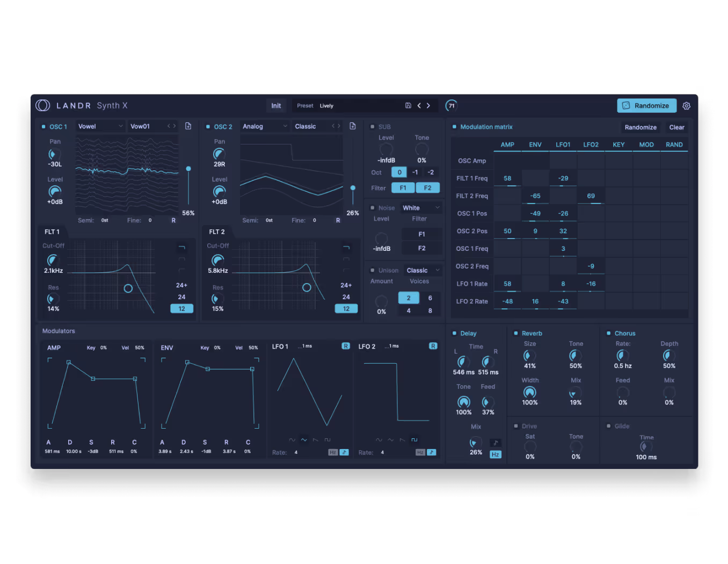Viewport: 728px width, 564px height.
Task: Click the LFO 2 note sync icon
Action: 432,452
